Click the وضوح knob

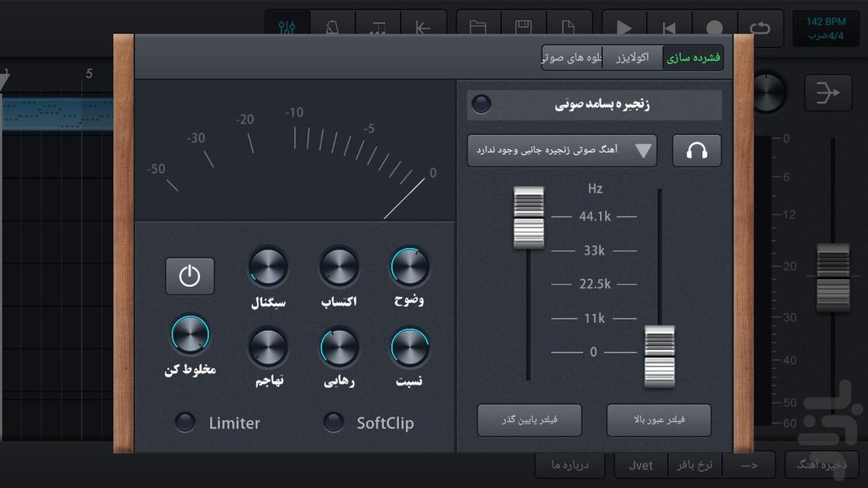point(409,268)
